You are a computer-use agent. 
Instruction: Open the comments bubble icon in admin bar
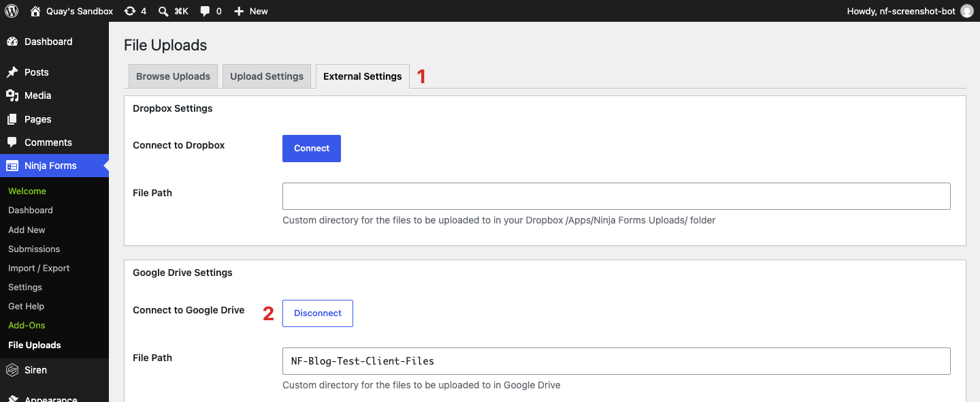pyautogui.click(x=206, y=11)
